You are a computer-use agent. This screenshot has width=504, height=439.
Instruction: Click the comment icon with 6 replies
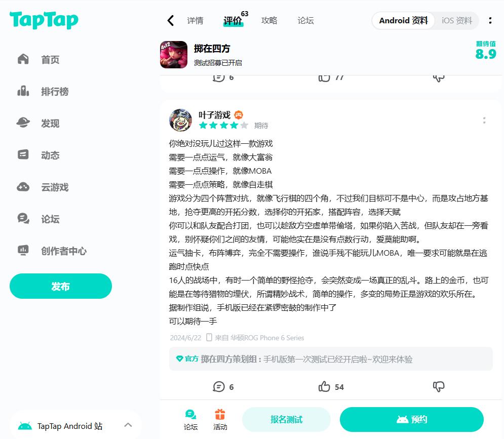pyautogui.click(x=219, y=386)
